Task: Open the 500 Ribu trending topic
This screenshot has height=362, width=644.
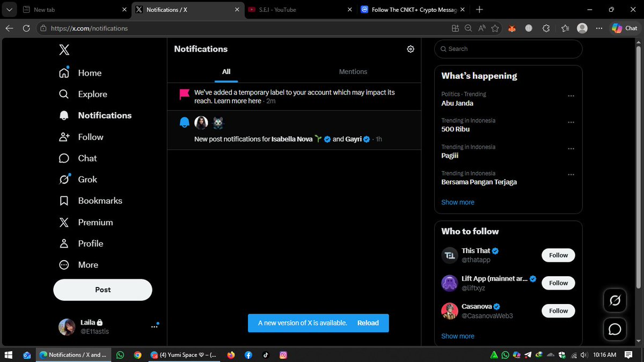Action: [456, 129]
